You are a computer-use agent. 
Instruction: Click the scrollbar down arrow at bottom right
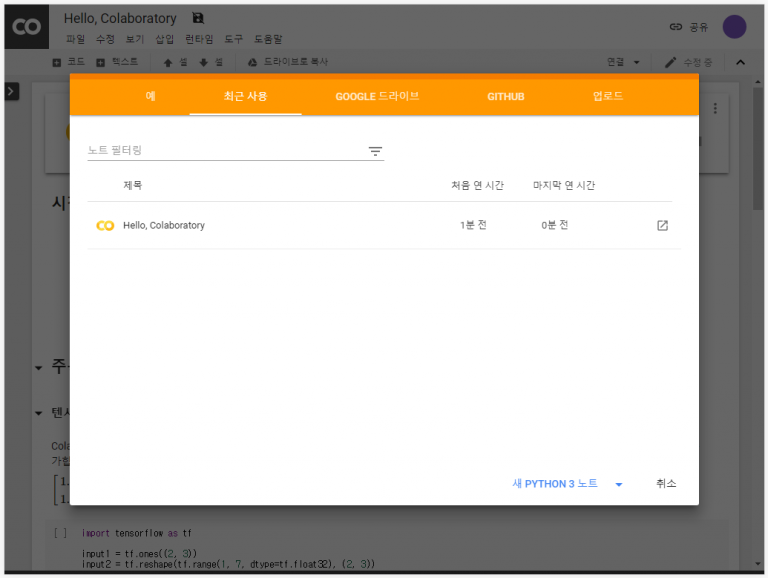pos(758,564)
